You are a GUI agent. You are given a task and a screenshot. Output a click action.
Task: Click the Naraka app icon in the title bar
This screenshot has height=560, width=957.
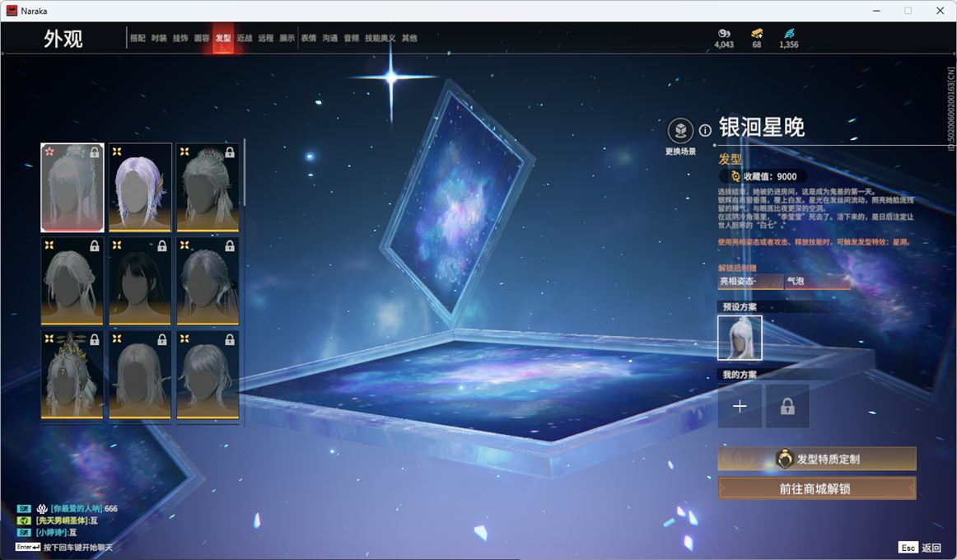pos(11,11)
